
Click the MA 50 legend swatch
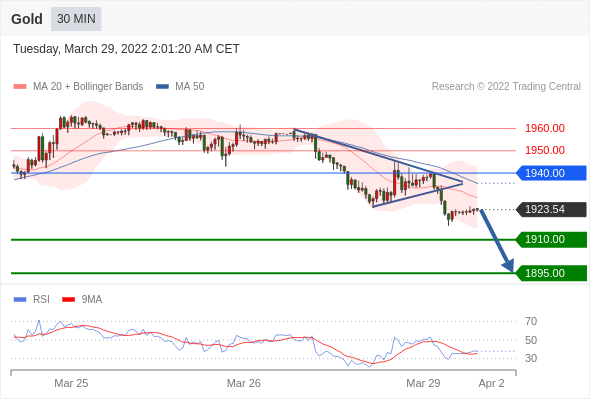163,87
